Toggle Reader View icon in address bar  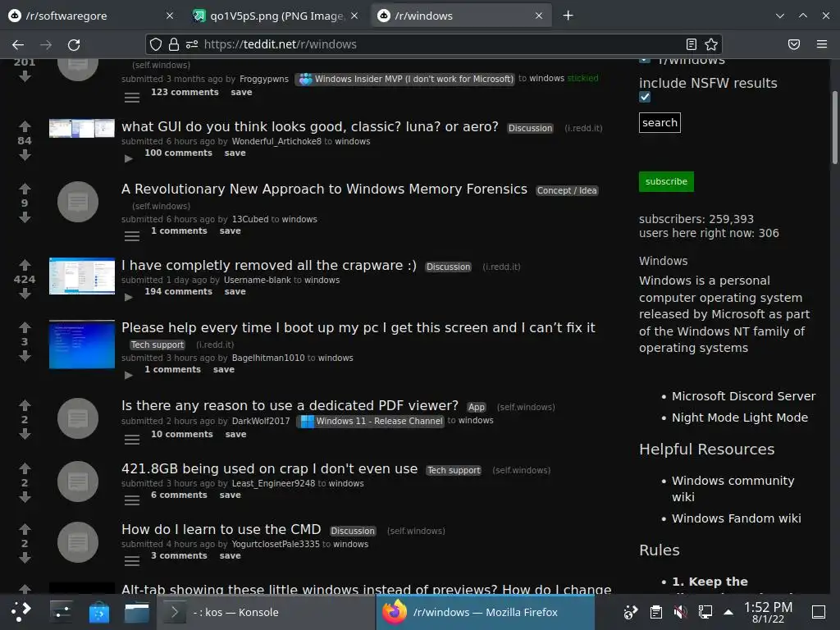click(692, 44)
